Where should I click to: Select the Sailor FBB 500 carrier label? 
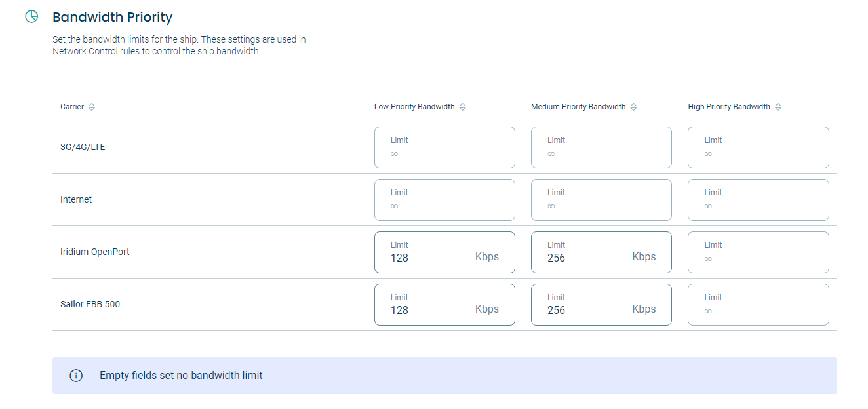pos(90,304)
